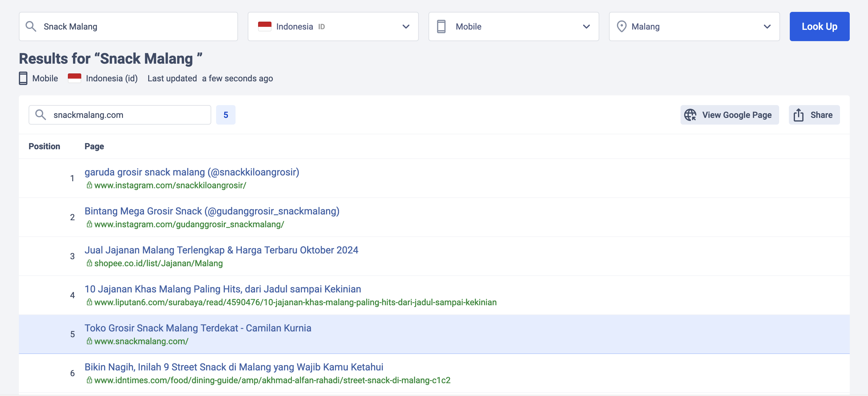Click position number 1 in the table
Viewport: 868px width, 396px height.
(72, 179)
